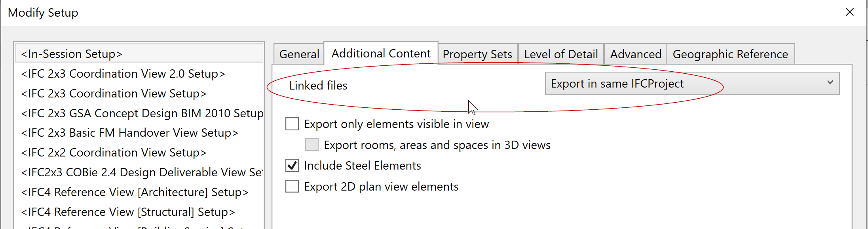Screen dimensions: 868x229
Task: Select the IFC2x3 COBie 2.4 Design Deliverable View Setup
Action: coord(141,172)
